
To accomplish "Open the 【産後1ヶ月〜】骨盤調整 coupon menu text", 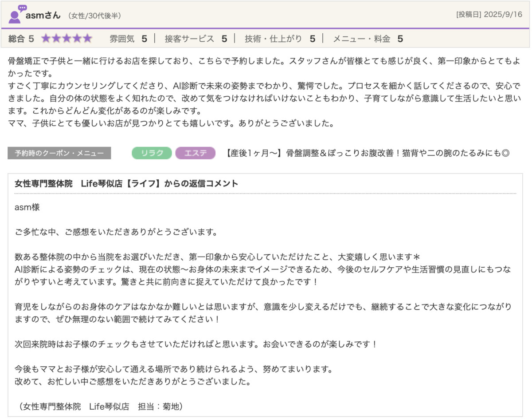I will (367, 153).
